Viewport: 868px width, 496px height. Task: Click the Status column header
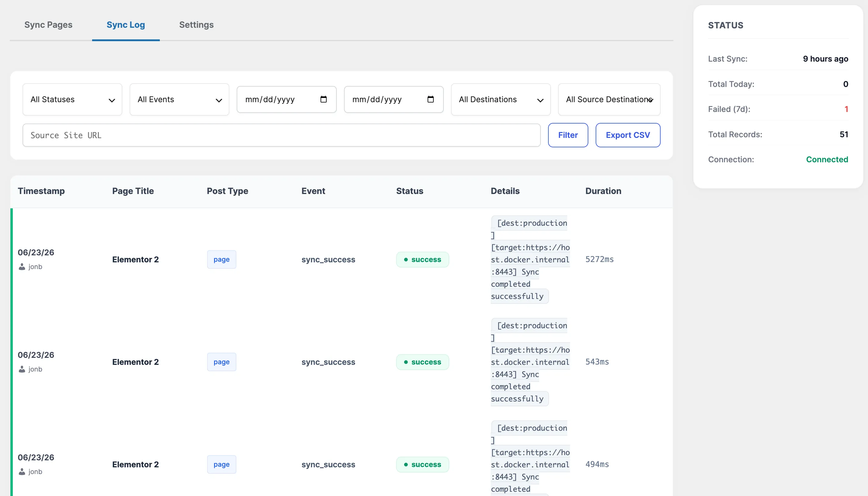[410, 191]
